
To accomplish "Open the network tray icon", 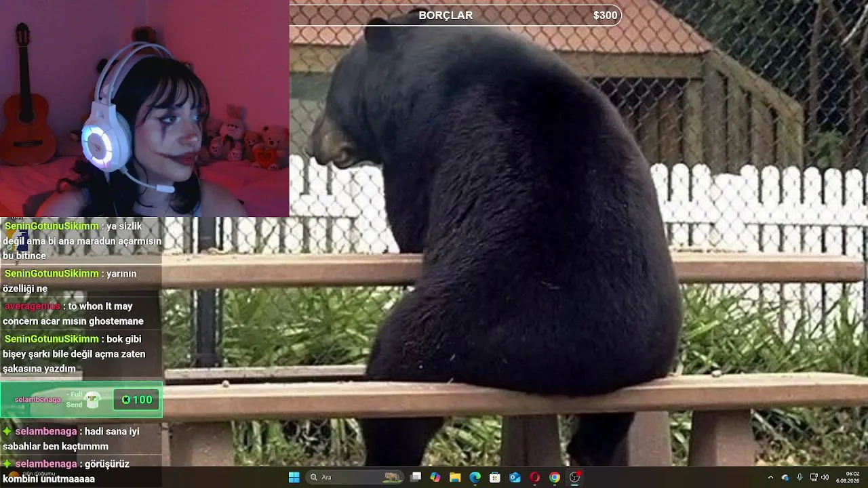I will pos(814,477).
